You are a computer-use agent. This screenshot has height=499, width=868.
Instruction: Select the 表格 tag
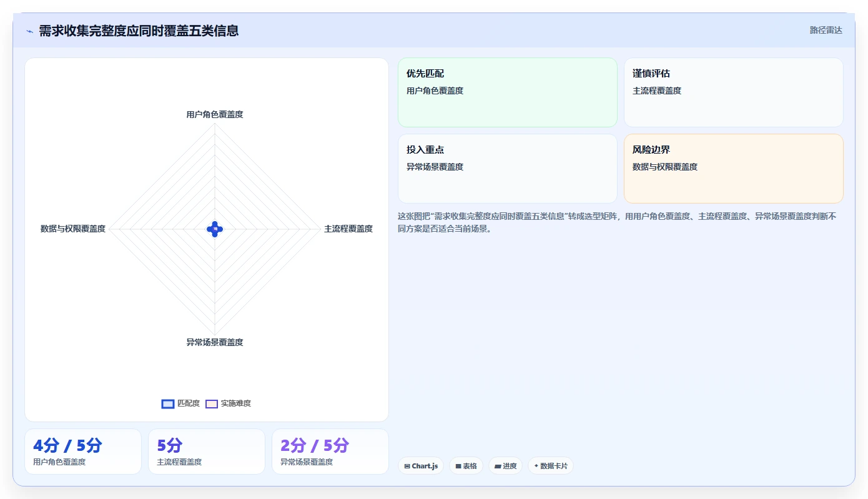click(x=466, y=466)
